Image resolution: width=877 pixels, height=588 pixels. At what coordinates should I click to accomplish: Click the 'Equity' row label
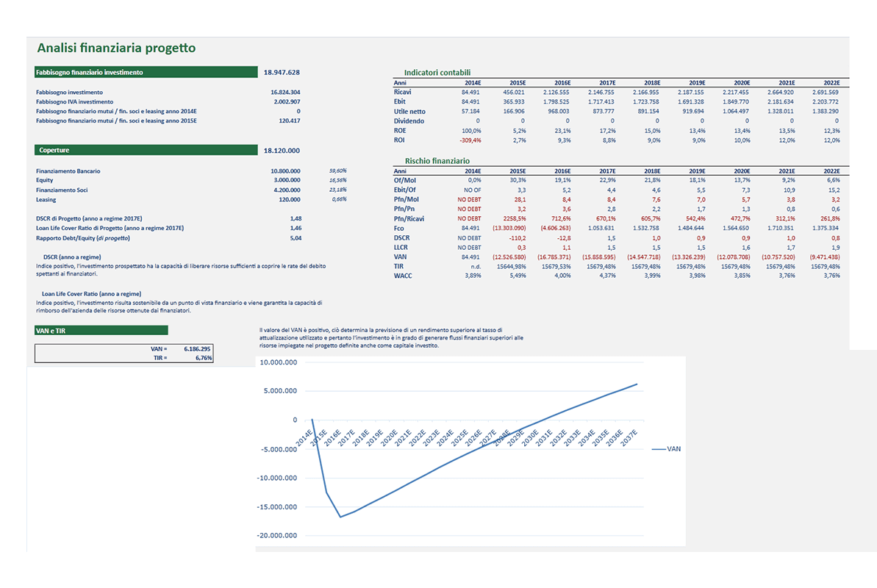[45, 180]
